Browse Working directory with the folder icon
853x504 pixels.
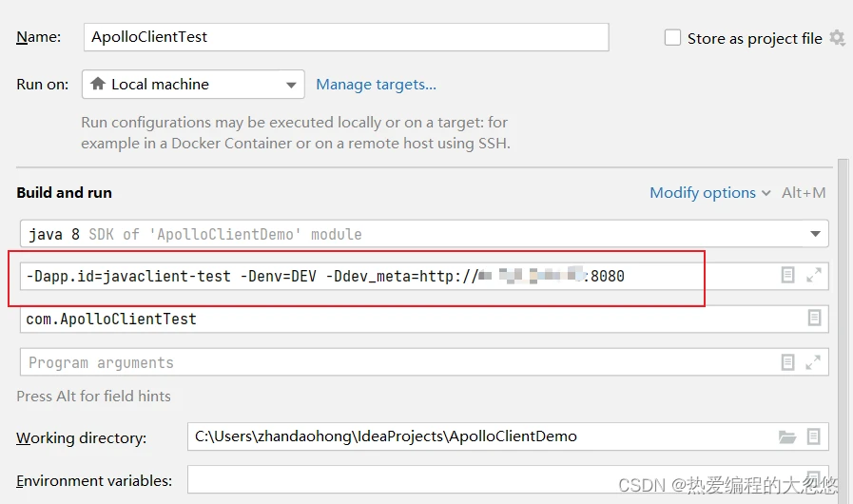(787, 437)
